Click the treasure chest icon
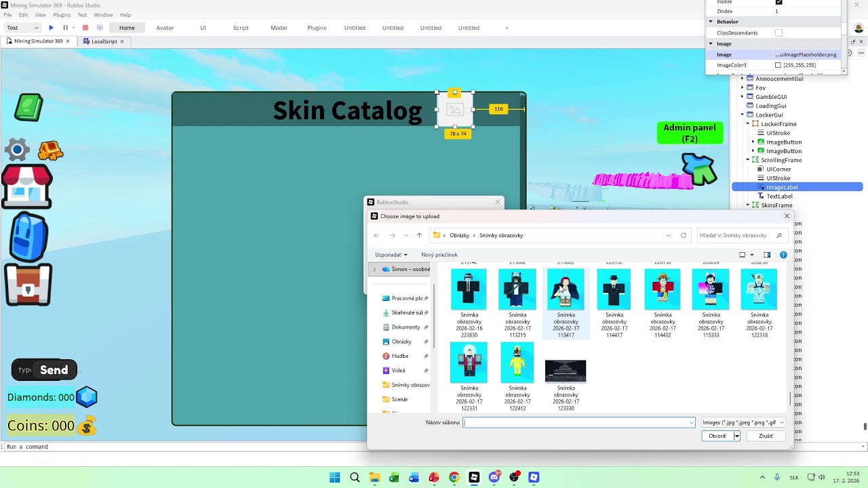The height and width of the screenshot is (488, 868). pos(28,284)
